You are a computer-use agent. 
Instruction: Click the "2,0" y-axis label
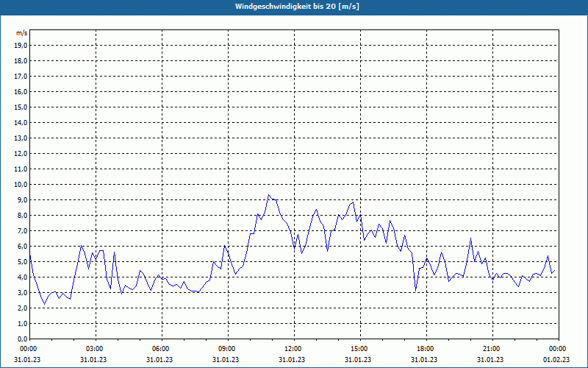22,308
